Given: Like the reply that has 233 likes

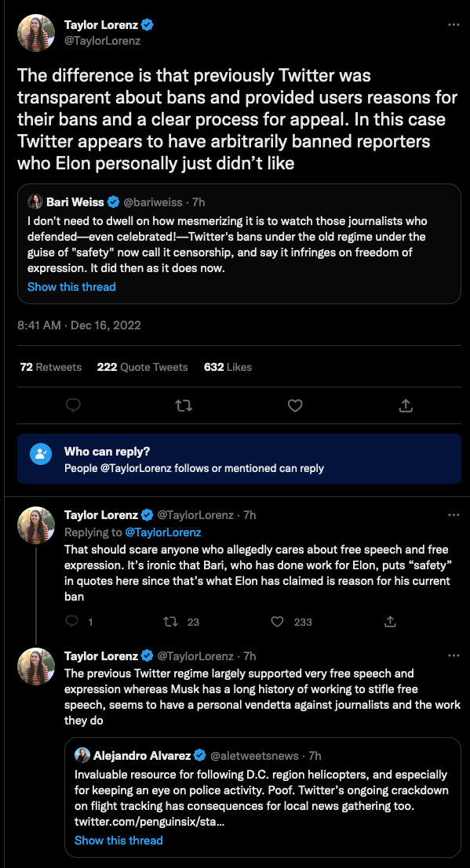Looking at the screenshot, I should pos(277,622).
